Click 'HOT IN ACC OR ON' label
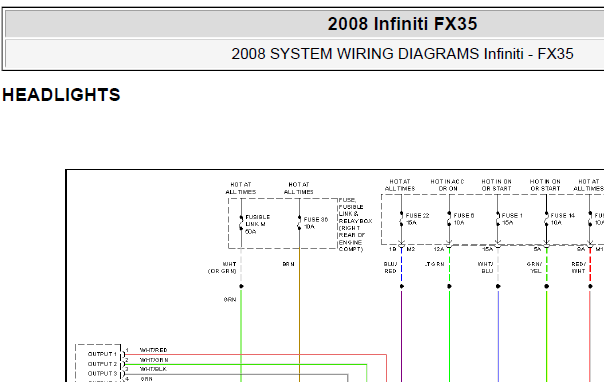Screen dimensions: 604x382 (447, 185)
